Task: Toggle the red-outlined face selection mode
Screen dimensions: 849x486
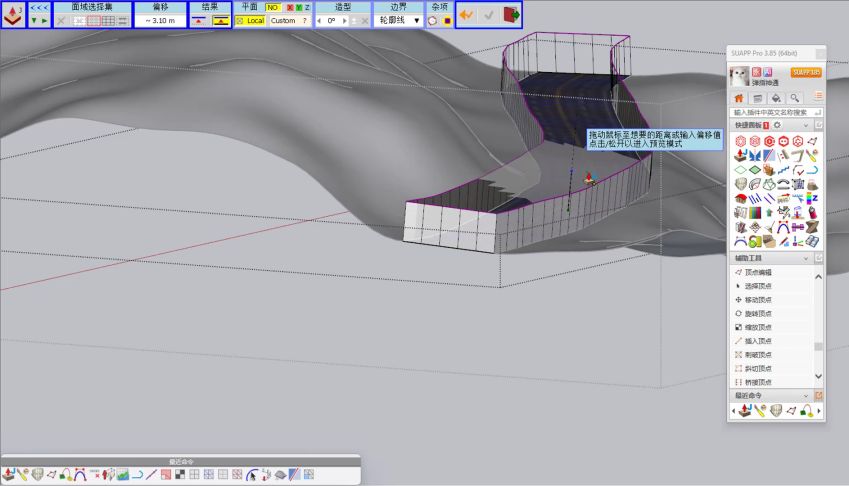Action: (x=94, y=21)
